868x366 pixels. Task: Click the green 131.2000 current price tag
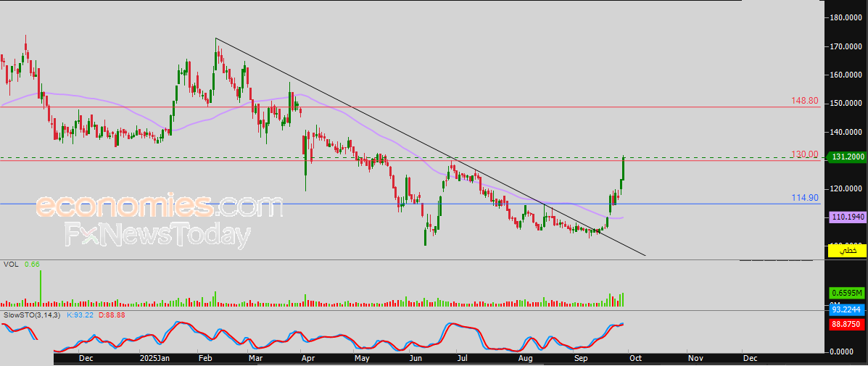(846, 157)
